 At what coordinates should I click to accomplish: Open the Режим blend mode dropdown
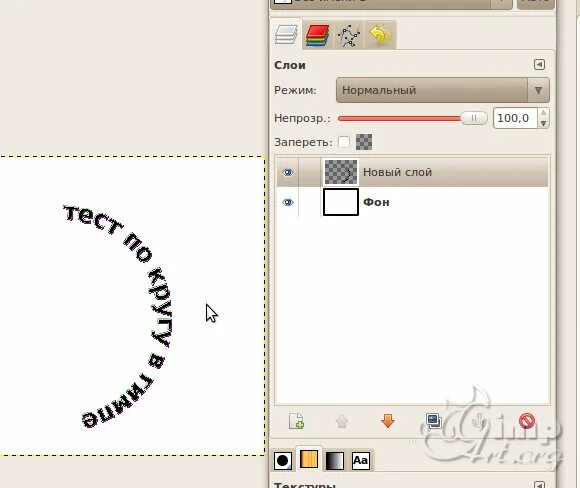click(x=443, y=90)
